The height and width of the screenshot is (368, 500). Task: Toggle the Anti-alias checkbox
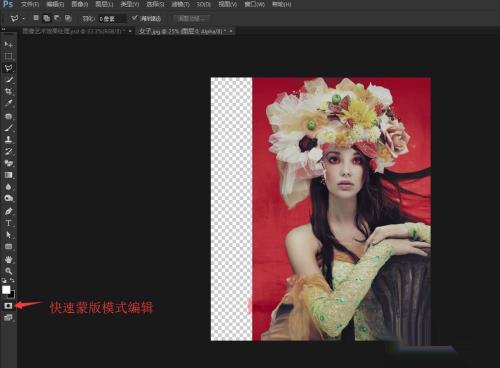click(x=134, y=18)
